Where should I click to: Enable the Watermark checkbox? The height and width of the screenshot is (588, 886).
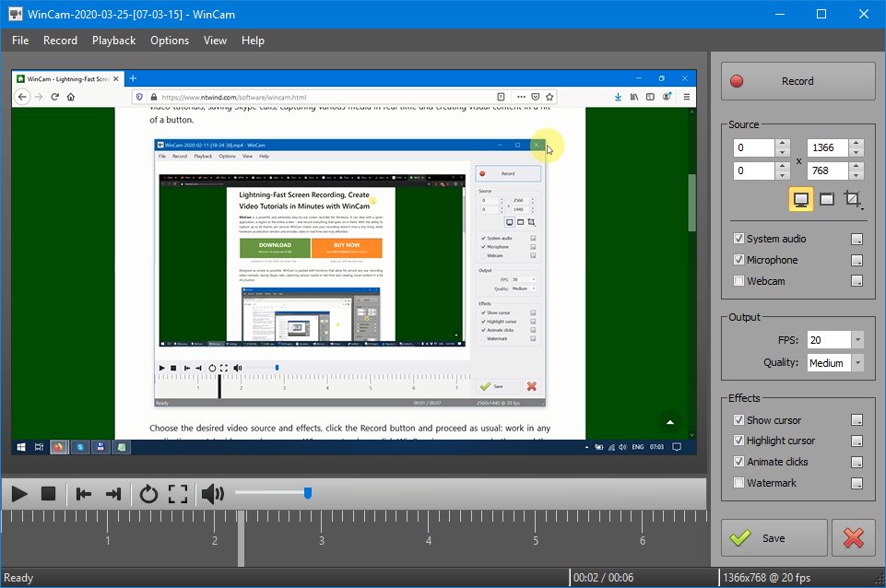pyautogui.click(x=738, y=483)
